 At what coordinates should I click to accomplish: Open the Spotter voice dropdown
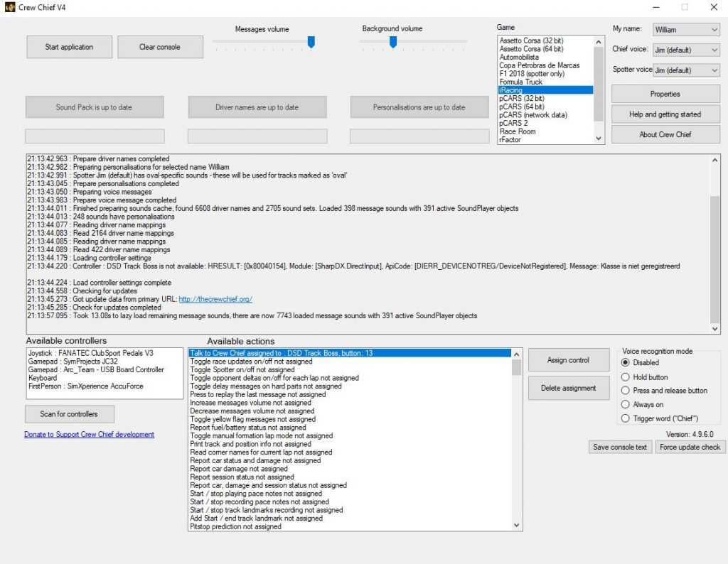686,70
